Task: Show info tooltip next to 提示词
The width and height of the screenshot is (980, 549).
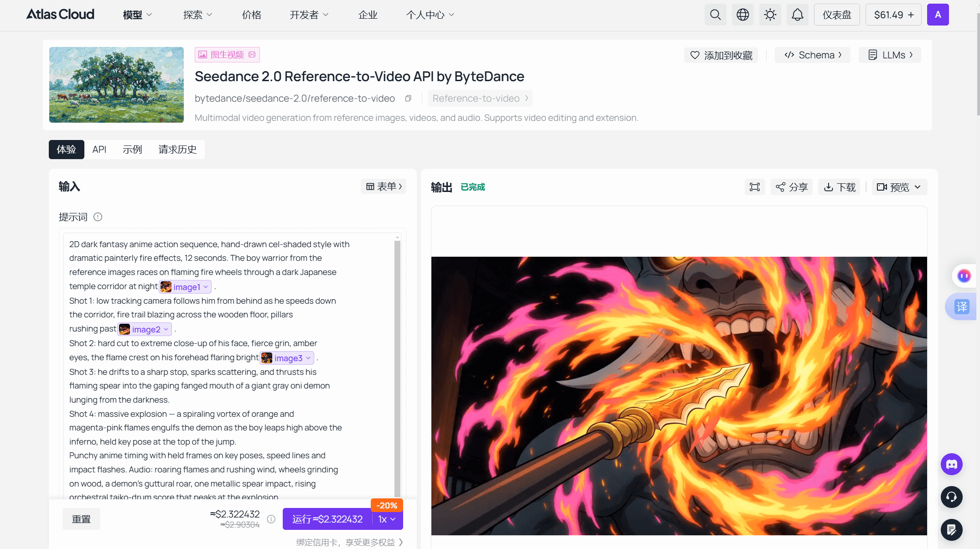Action: tap(98, 217)
